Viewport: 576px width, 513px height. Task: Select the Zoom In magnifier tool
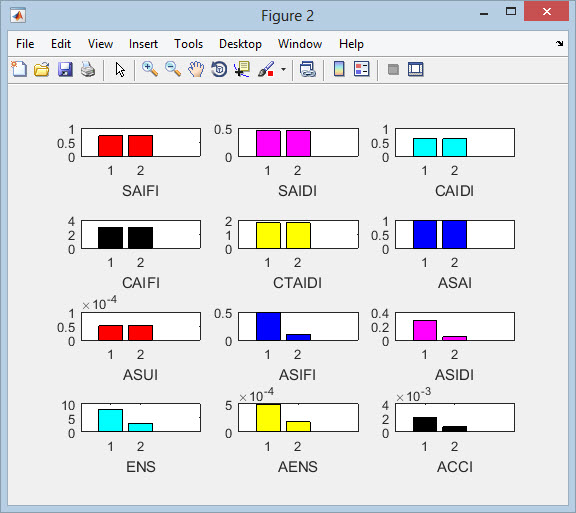150,69
